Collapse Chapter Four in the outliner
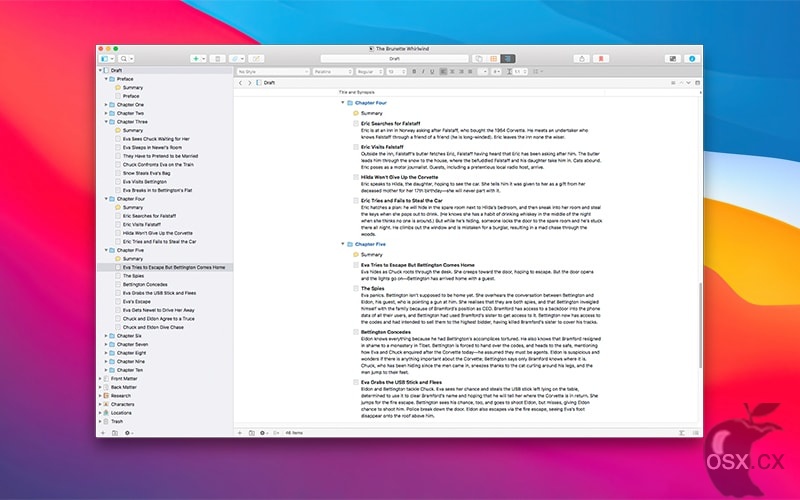The width and height of the screenshot is (800, 500). tap(343, 103)
